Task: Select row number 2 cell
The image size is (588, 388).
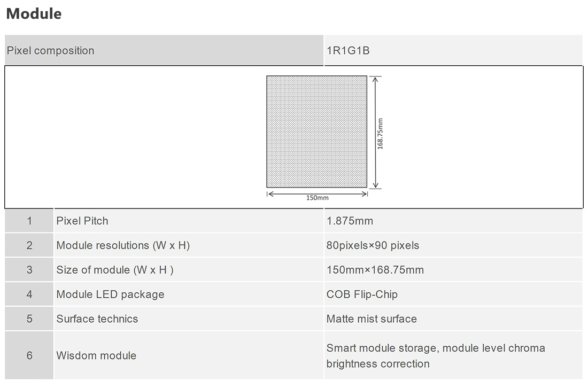Action: pos(29,245)
